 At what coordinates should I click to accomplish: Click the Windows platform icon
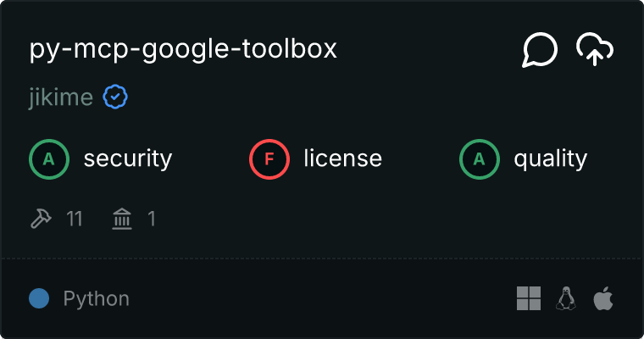pos(529,298)
